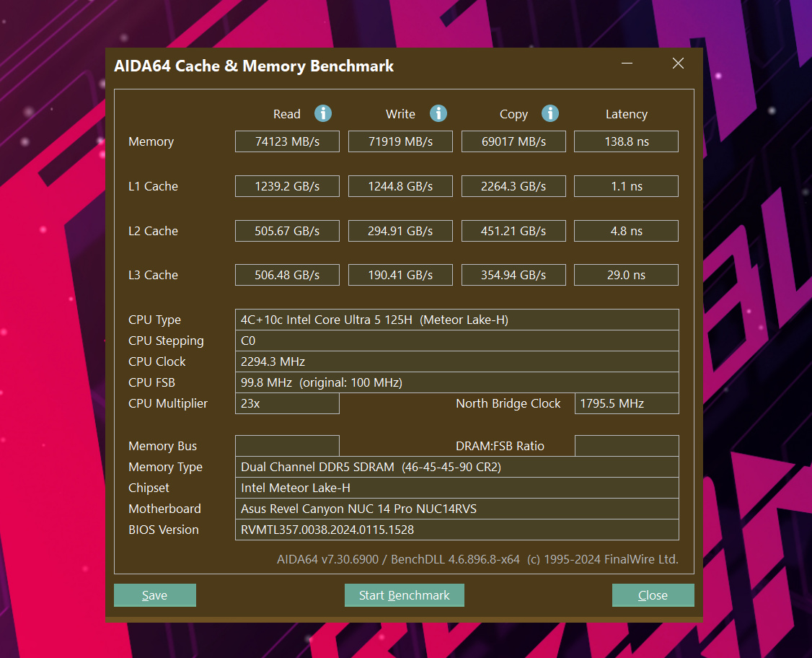
Task: Click the CPU Type field showing Core Ultra 5 125H
Action: 456,320
